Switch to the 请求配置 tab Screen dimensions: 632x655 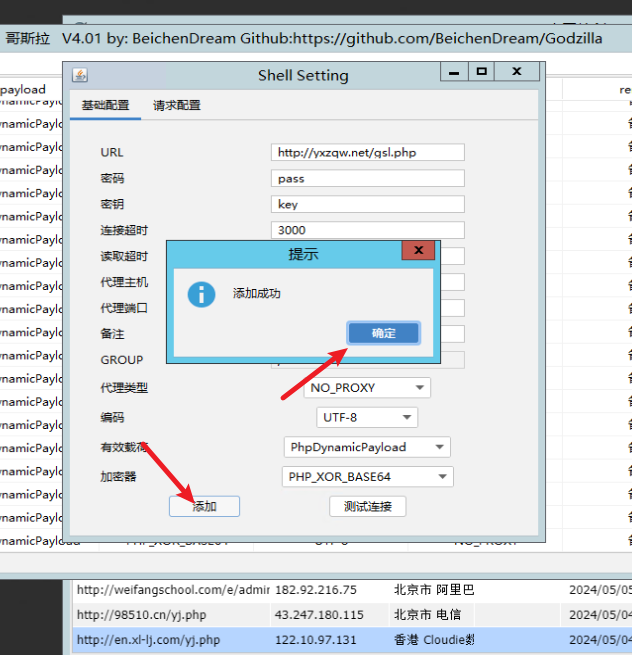[x=177, y=105]
